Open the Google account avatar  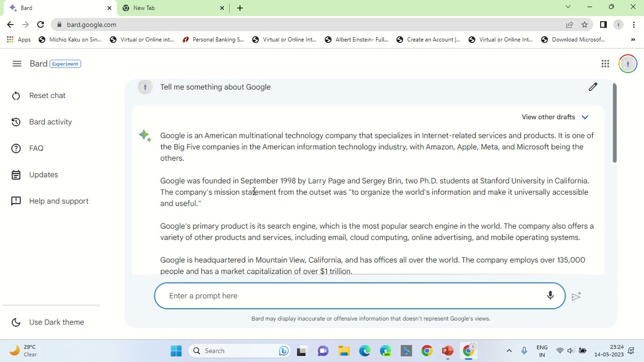tap(628, 64)
